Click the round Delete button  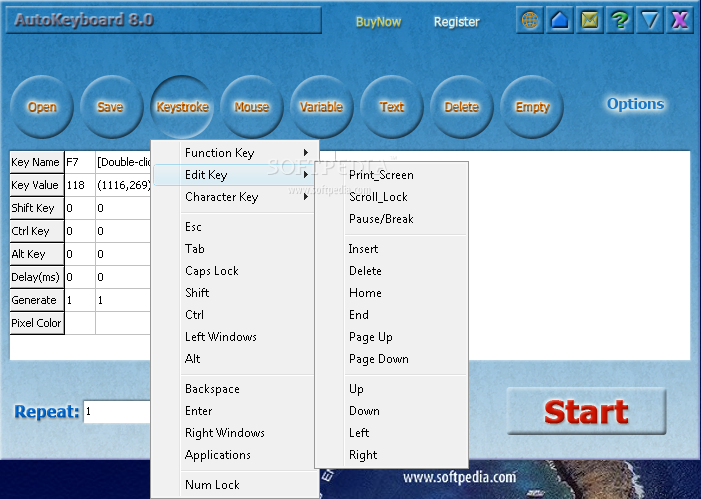point(461,107)
